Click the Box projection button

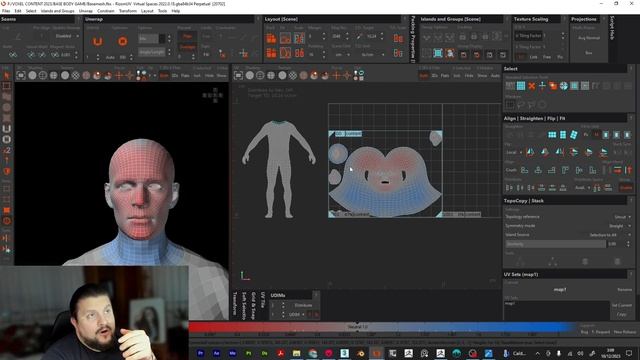(589, 53)
